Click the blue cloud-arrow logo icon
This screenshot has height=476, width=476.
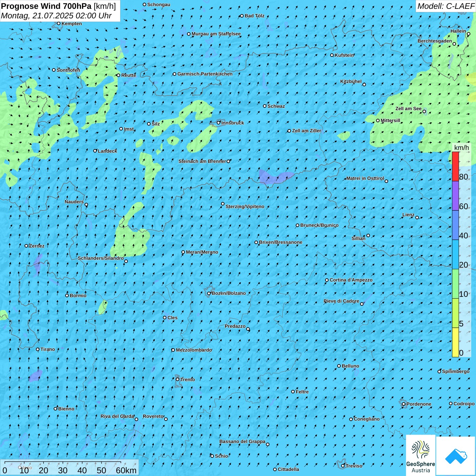pyautogui.click(x=456, y=456)
